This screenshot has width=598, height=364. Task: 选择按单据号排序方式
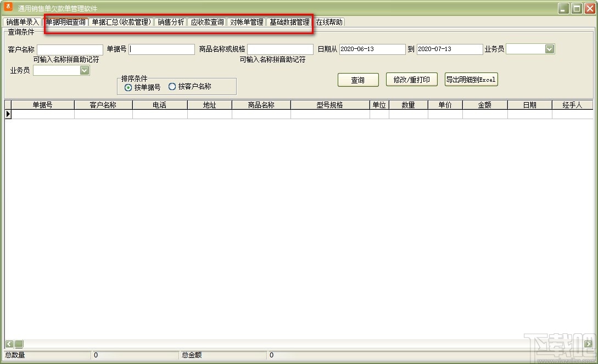click(x=128, y=86)
